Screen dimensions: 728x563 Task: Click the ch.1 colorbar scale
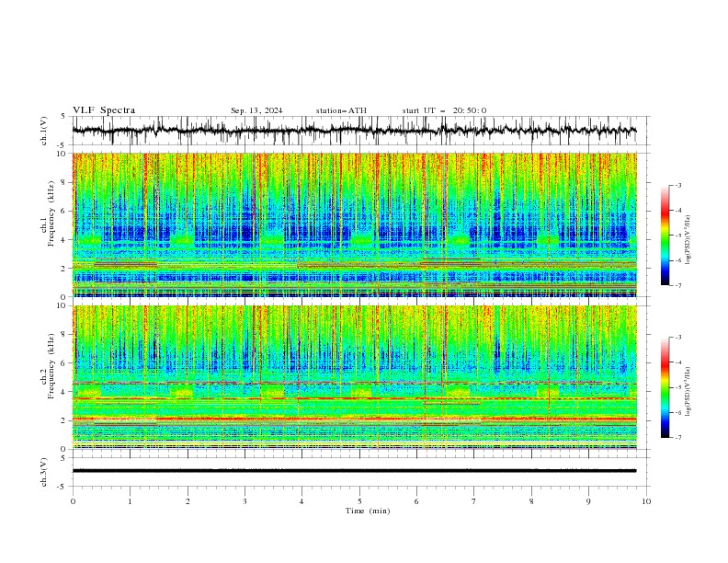tap(665, 236)
